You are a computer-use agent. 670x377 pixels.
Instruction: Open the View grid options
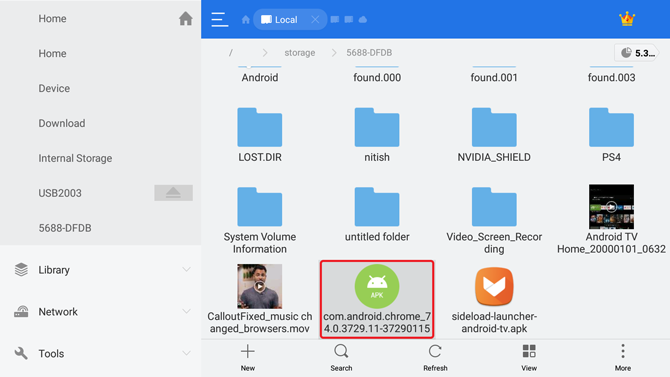pos(529,358)
